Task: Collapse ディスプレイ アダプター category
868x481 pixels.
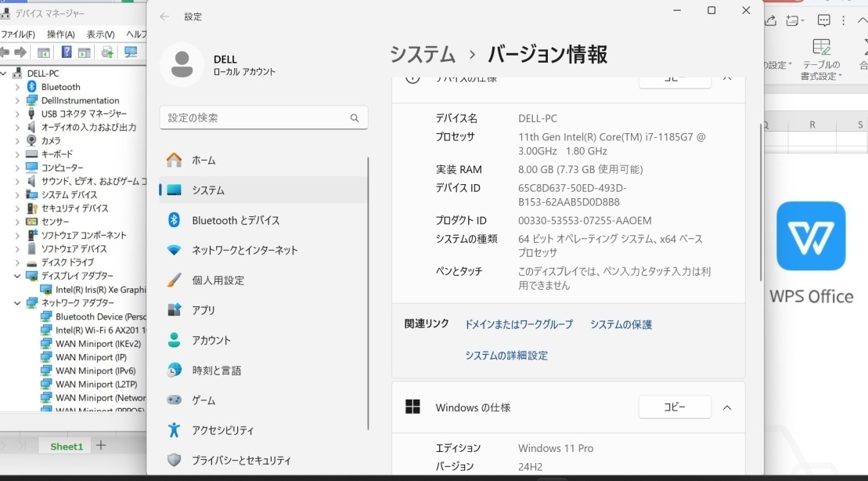Action: (17, 276)
